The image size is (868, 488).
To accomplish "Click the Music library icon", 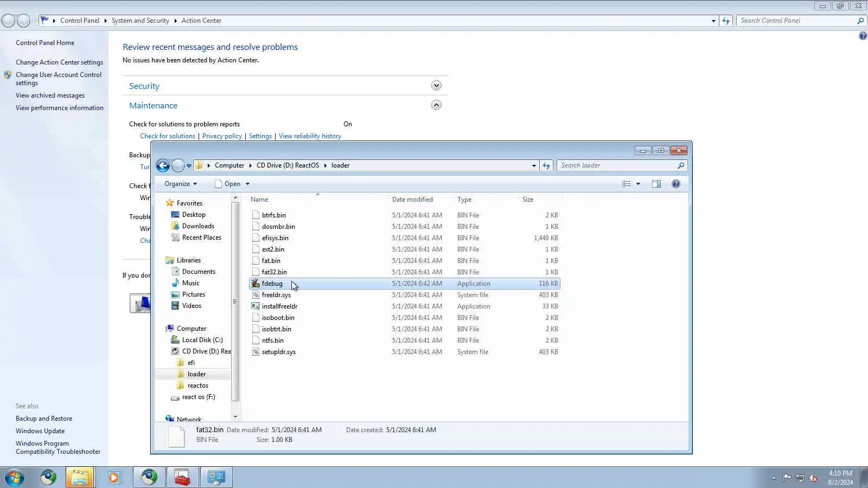I will [175, 283].
